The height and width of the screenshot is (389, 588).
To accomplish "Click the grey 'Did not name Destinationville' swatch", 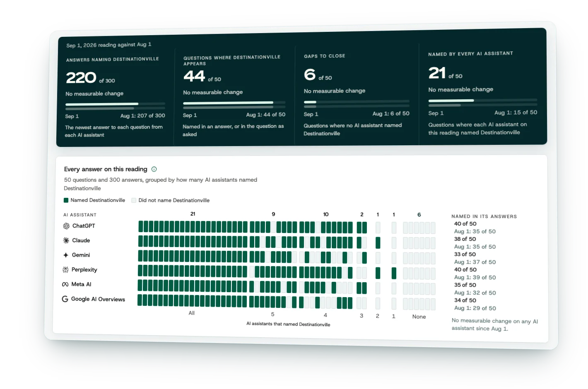I will pyautogui.click(x=134, y=200).
